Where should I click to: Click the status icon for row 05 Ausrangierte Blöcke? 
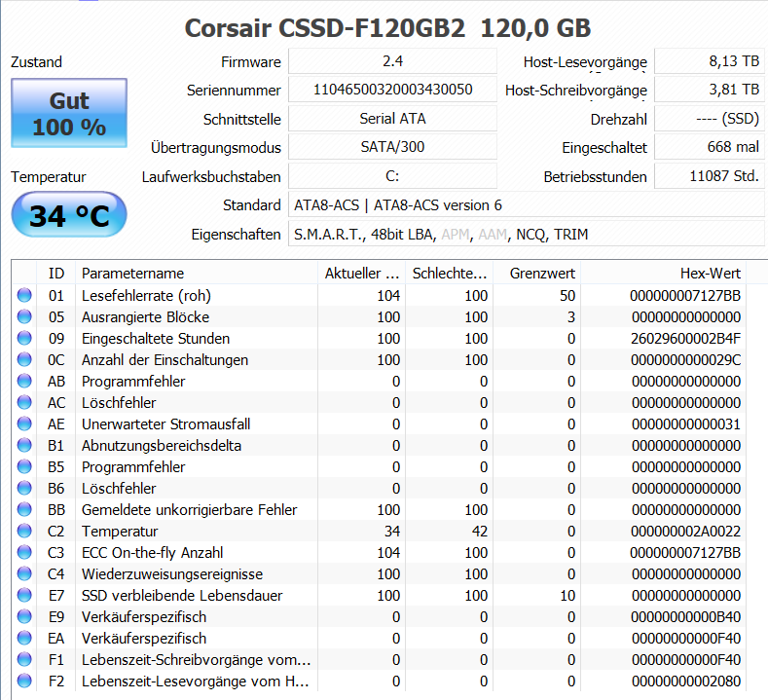pyautogui.click(x=24, y=317)
